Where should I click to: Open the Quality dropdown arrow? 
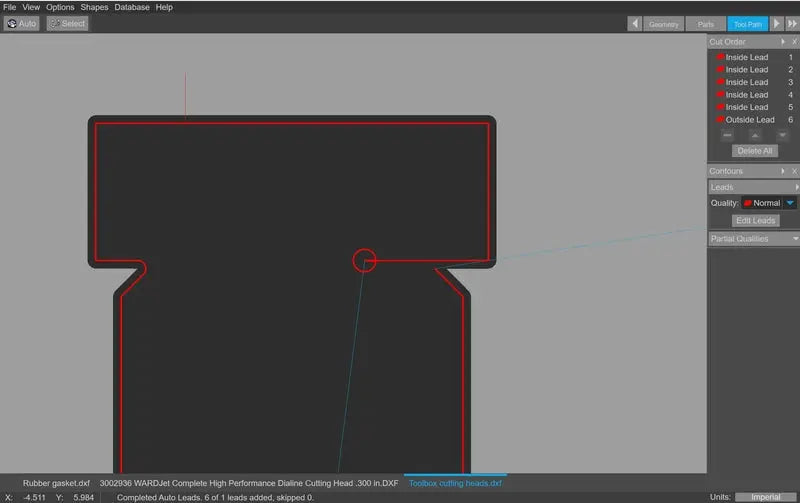point(790,203)
